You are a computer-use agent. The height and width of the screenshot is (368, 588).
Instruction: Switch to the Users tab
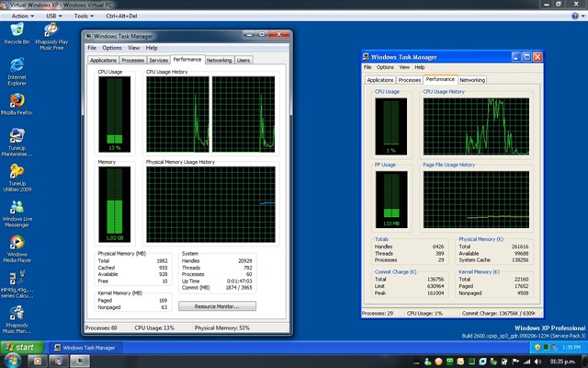(243, 60)
